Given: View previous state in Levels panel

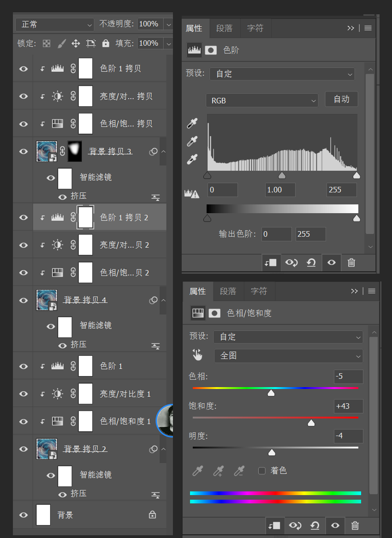Looking at the screenshot, I should pos(291,263).
